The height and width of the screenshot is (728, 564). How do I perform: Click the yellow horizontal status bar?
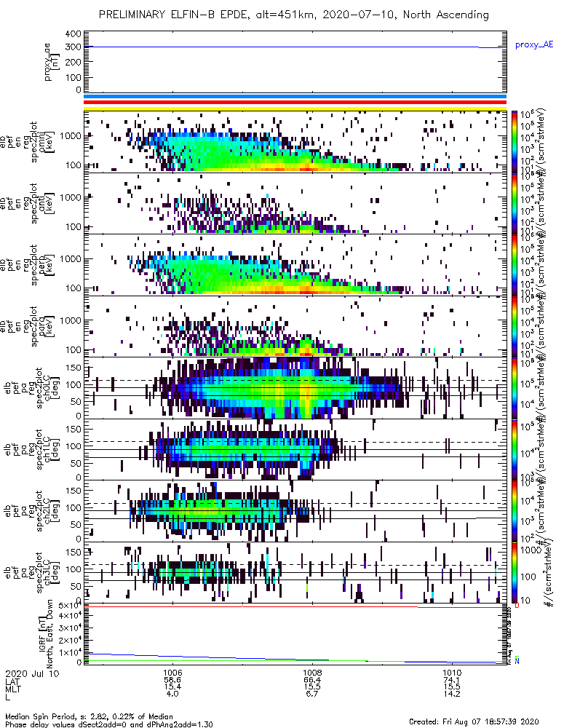pos(295,108)
